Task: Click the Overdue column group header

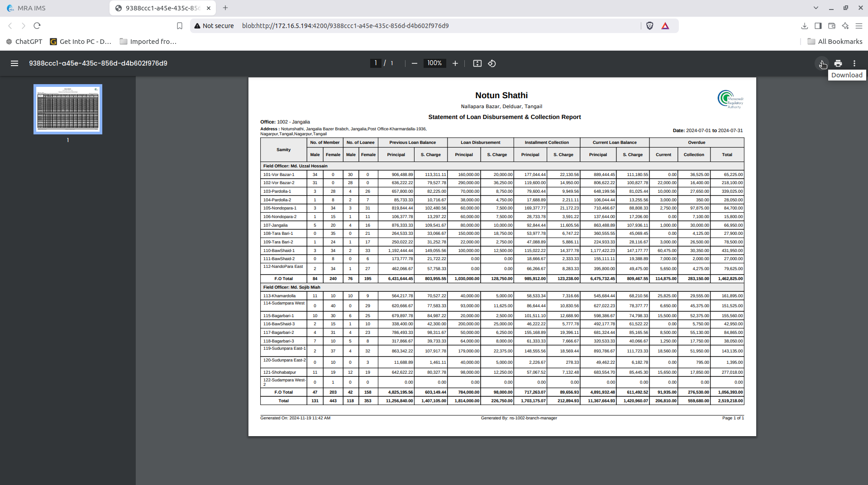Action: (x=696, y=143)
